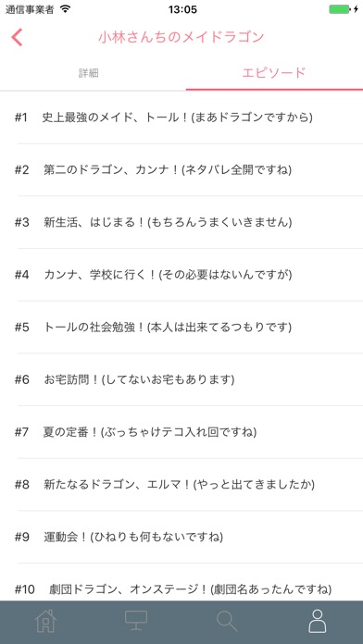This screenshot has width=363, height=644.
Task: Open episode #9 運動会！
Action: point(181,537)
